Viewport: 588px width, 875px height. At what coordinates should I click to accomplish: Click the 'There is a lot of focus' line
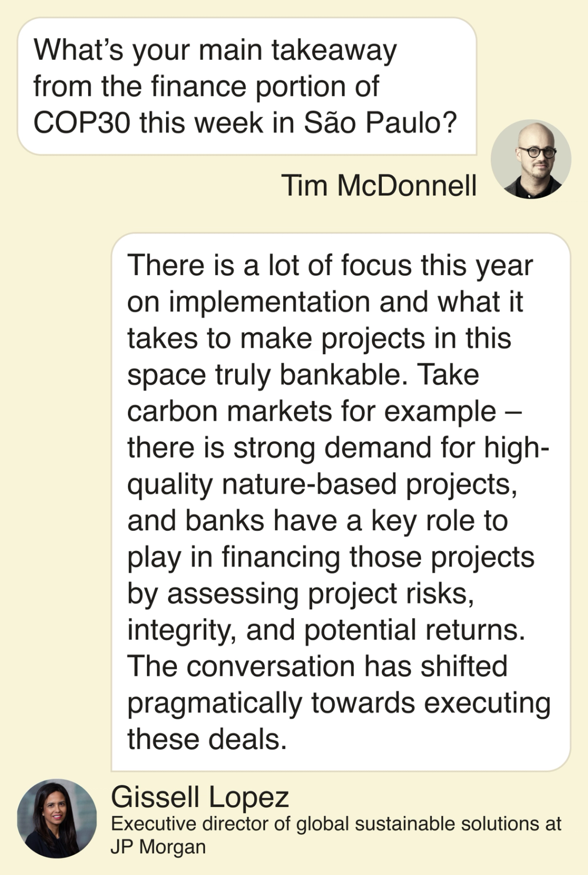click(330, 265)
